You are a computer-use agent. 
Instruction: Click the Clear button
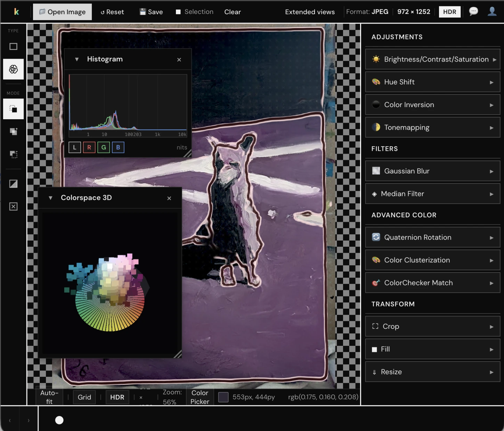coord(233,12)
